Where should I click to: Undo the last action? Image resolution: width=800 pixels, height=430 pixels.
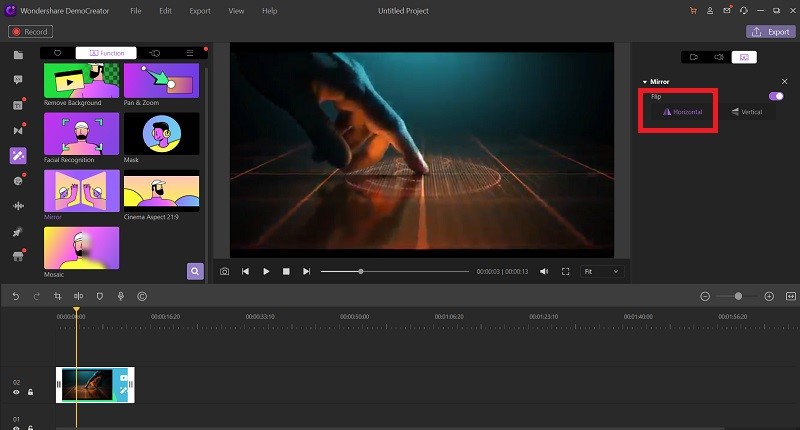[x=16, y=296]
